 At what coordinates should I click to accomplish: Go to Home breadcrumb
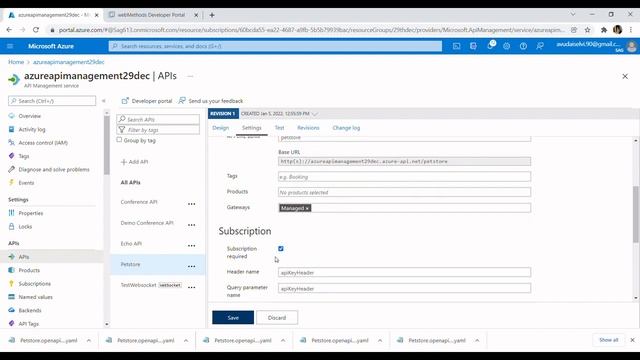coord(16,62)
